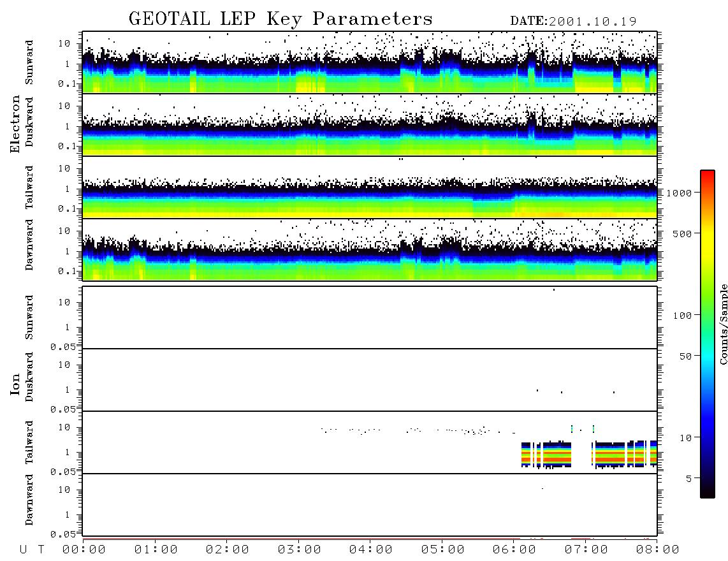Click the Ion Sunward panel label

(x=29, y=317)
